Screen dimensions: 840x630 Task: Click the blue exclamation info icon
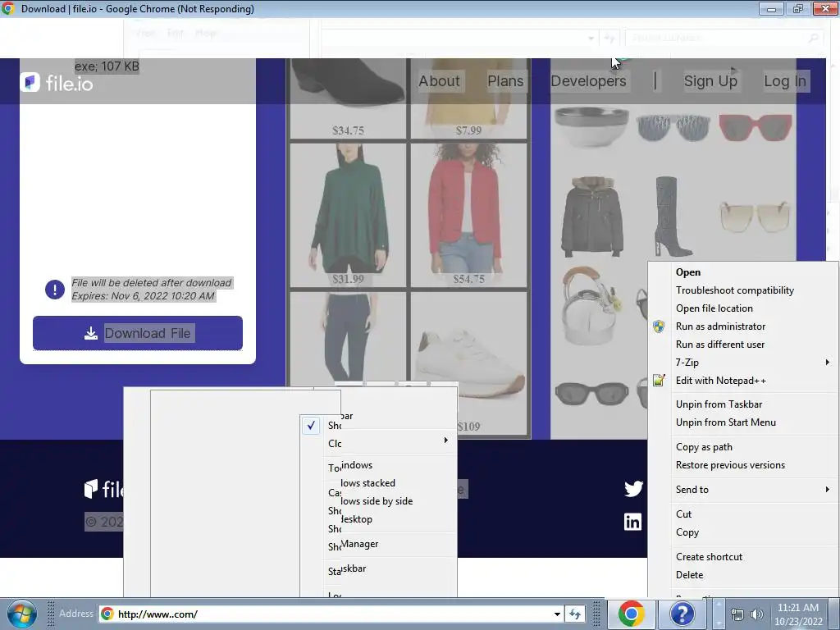click(x=55, y=290)
